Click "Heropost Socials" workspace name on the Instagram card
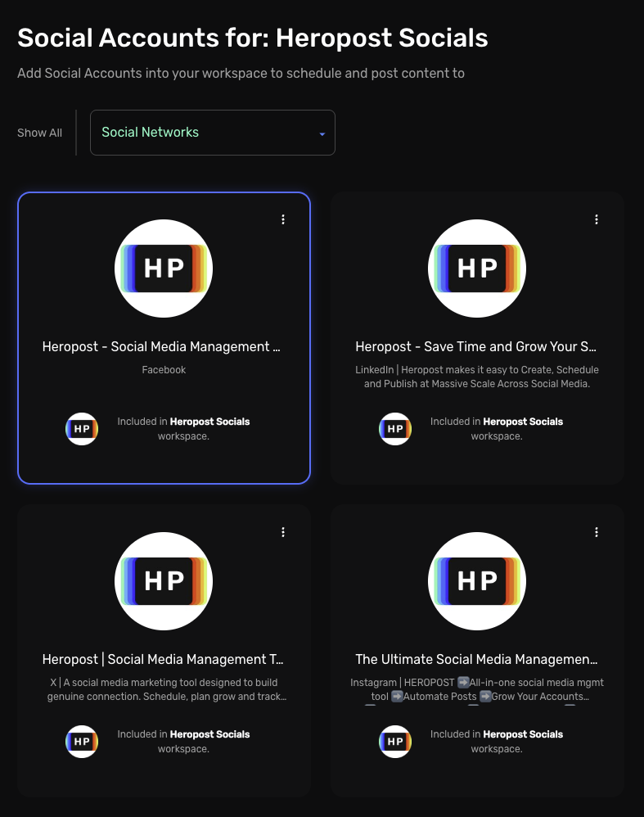 523,734
